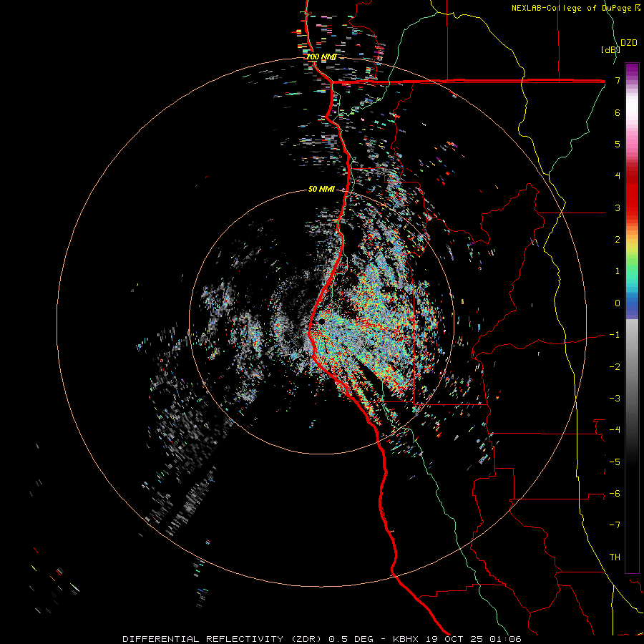Screen dimensions: 644x644
Task: Click the 01:06 timestamp text
Action: pos(506,639)
